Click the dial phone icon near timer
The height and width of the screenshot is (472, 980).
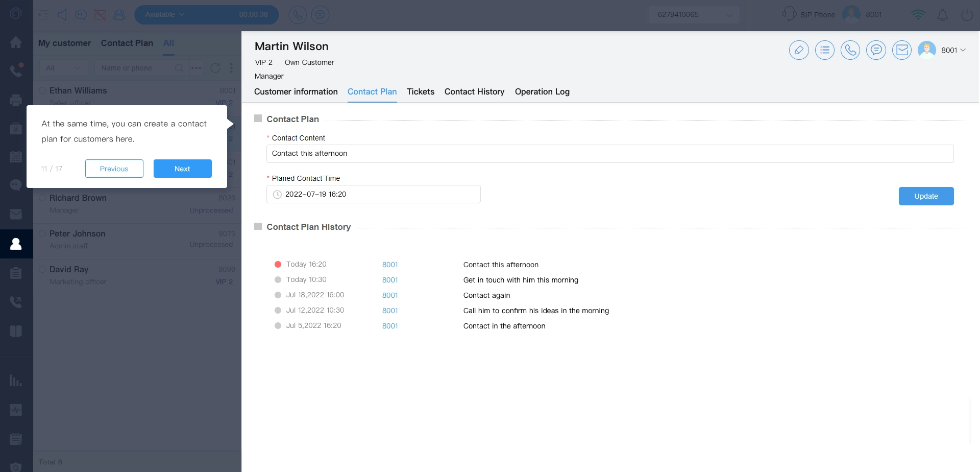[x=298, y=15]
